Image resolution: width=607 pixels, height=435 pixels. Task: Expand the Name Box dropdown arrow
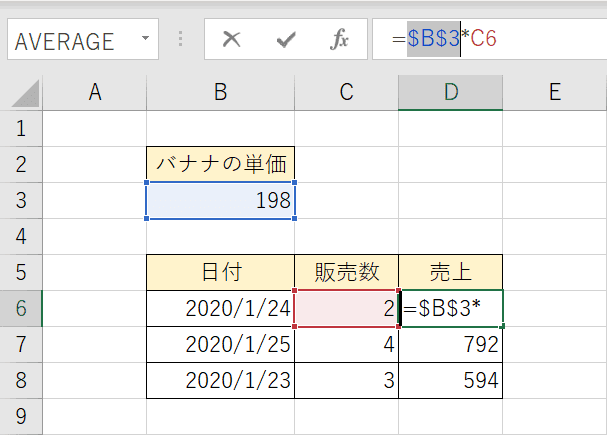click(x=145, y=38)
